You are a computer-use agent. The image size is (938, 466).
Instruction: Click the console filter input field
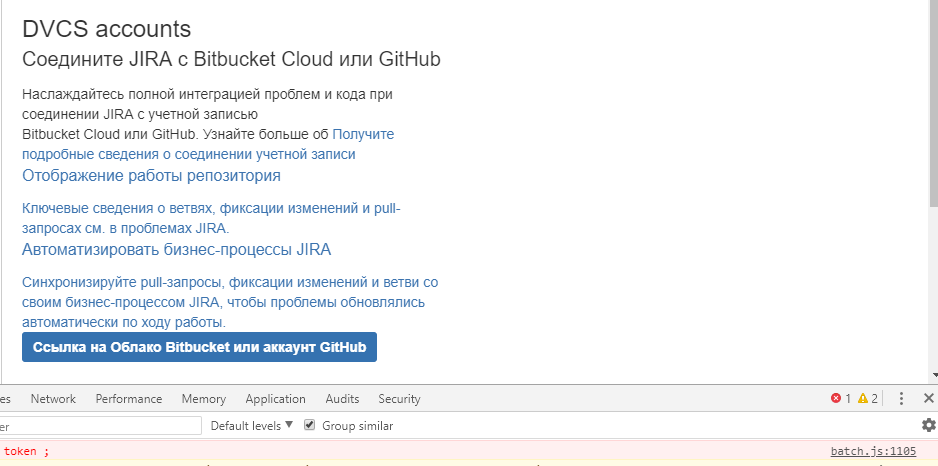(100, 426)
